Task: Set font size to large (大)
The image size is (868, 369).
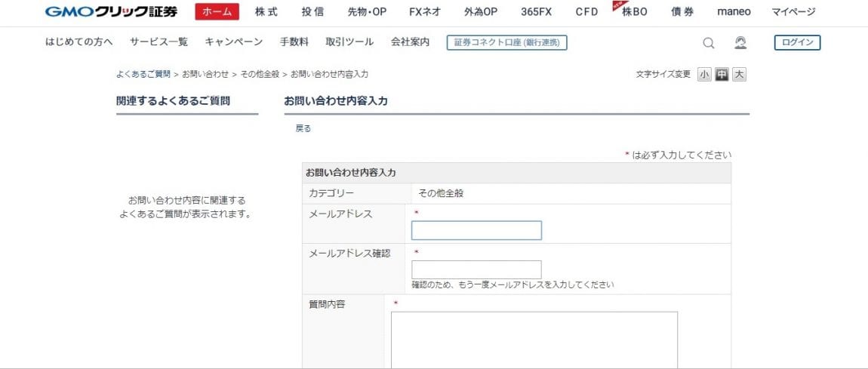Action: (x=739, y=75)
